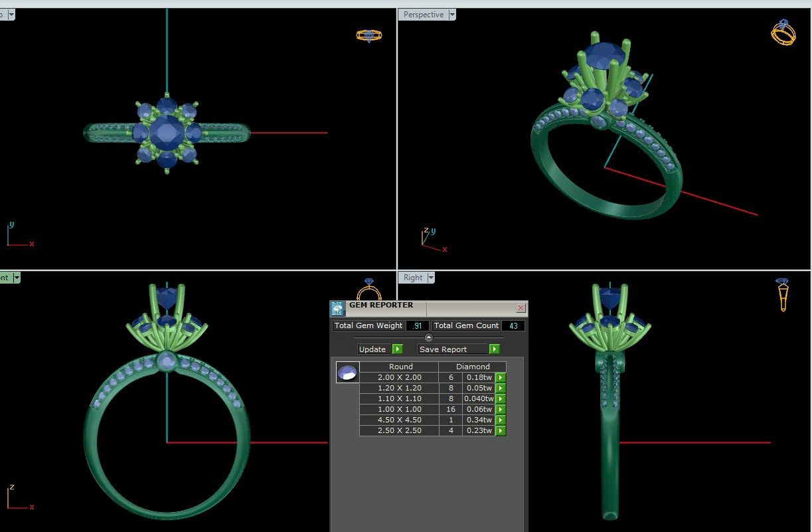This screenshot has width=812, height=532.
Task: Select the Right viewport label
Action: 412,278
